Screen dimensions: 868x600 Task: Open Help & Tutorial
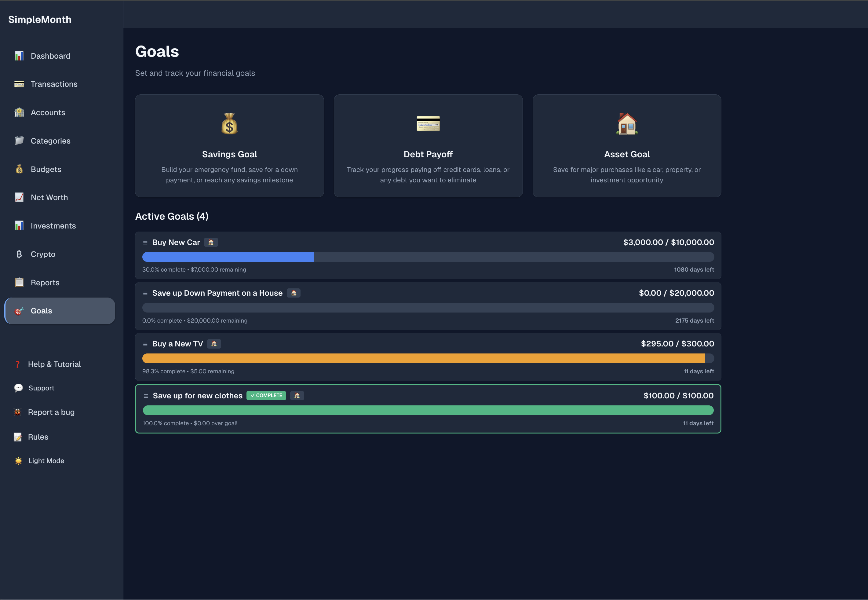tap(54, 364)
